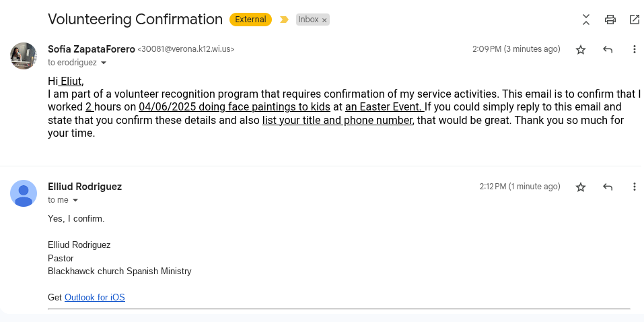The image size is (644, 322).
Task: Reply to Sofia ZapataForero's message
Action: coord(608,49)
